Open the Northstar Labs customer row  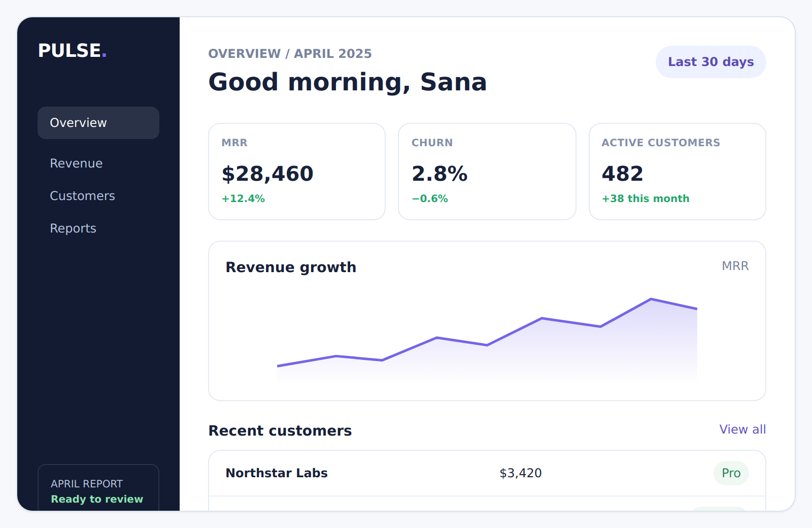pyautogui.click(x=487, y=473)
